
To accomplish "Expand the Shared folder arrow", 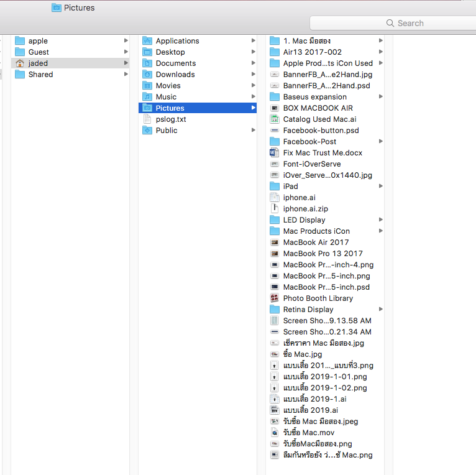I will pyautogui.click(x=126, y=74).
